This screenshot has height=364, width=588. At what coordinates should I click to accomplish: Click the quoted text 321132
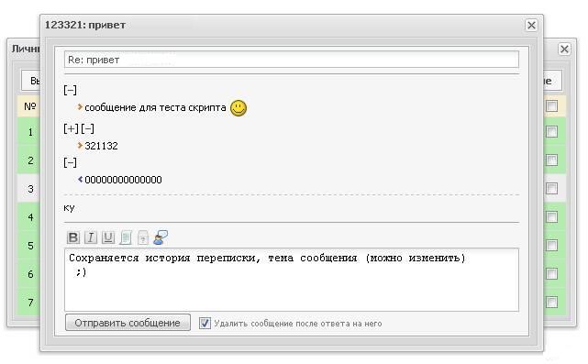point(101,146)
